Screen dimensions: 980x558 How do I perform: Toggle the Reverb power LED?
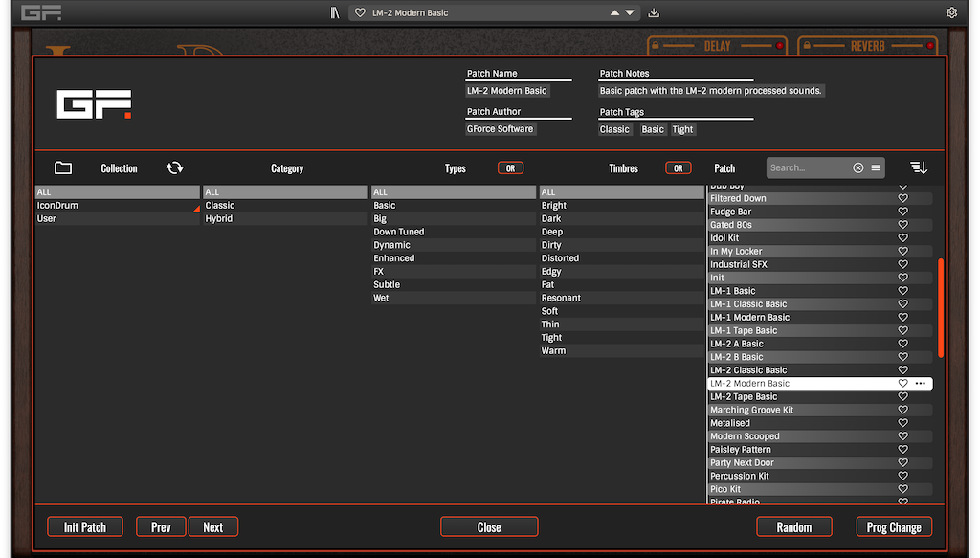pyautogui.click(x=930, y=46)
